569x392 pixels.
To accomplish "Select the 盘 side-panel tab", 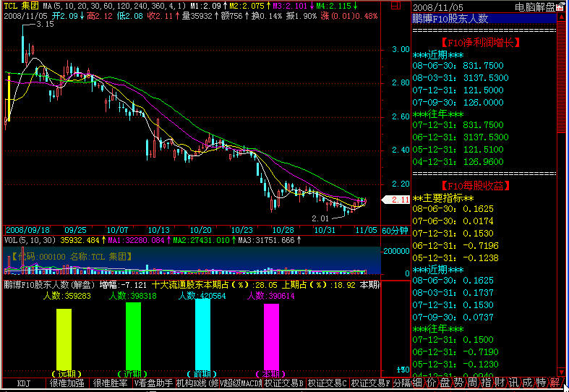I will (x=445, y=382).
